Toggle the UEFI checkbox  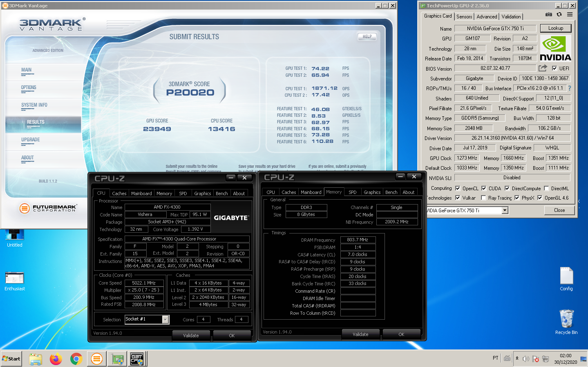(x=554, y=68)
